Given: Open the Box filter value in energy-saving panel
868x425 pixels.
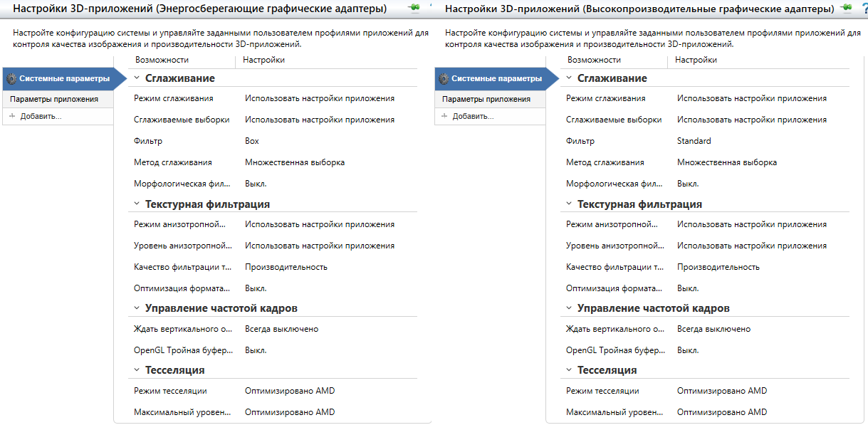Looking at the screenshot, I should pos(252,141).
